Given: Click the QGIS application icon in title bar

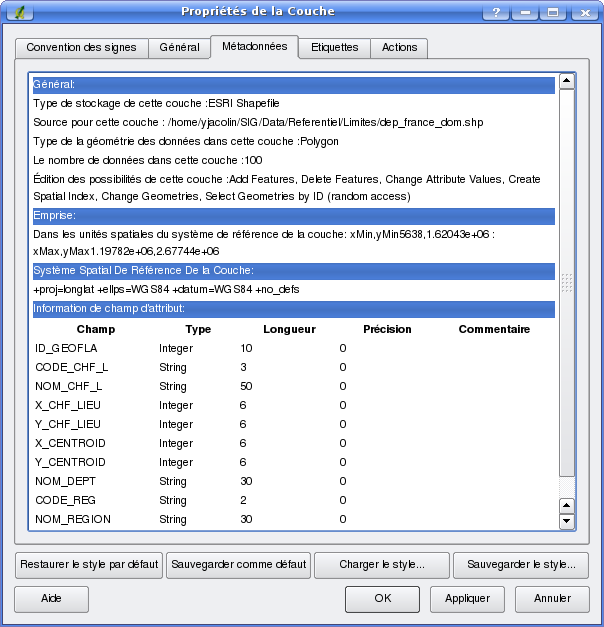Looking at the screenshot, I should point(16,11).
